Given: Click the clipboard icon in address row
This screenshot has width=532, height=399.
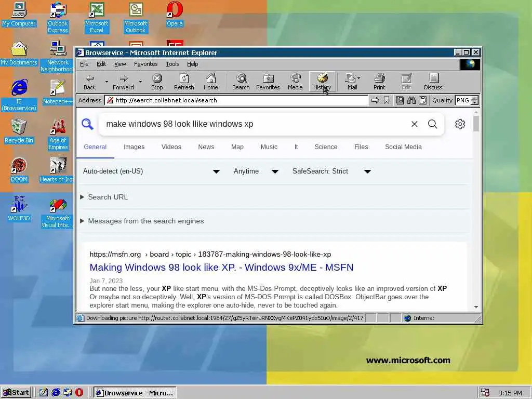Looking at the screenshot, I should [x=423, y=100].
